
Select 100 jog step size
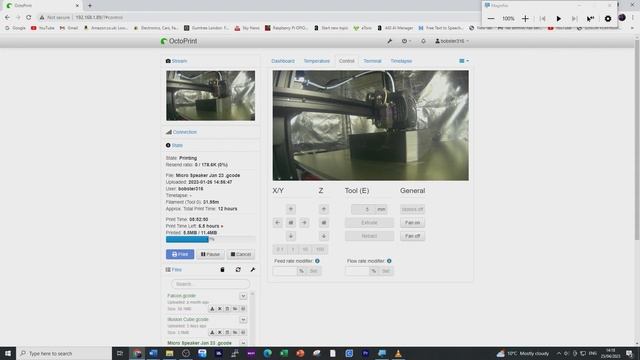320,249
